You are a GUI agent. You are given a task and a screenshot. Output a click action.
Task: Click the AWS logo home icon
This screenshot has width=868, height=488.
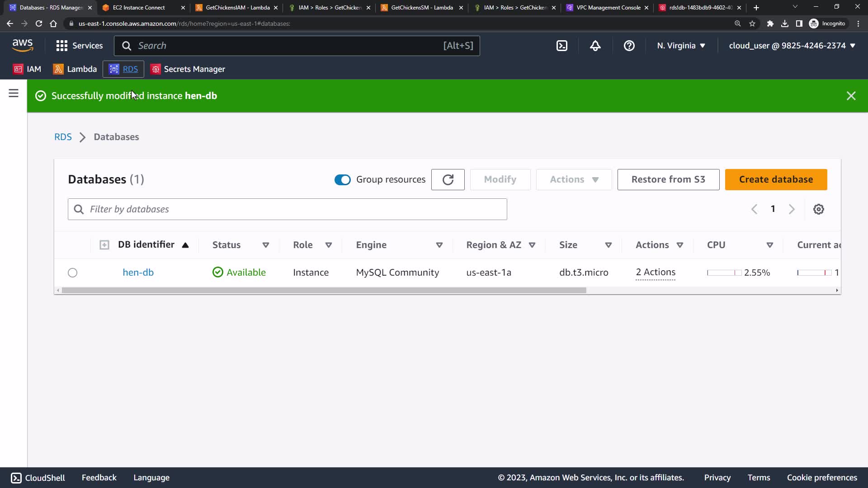23,45
